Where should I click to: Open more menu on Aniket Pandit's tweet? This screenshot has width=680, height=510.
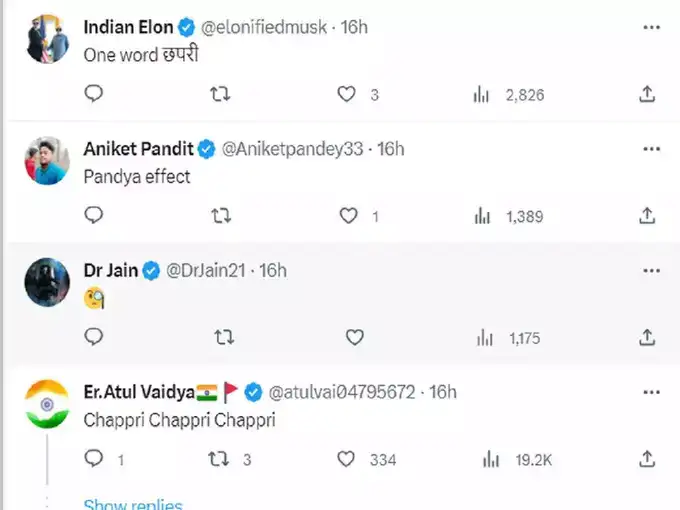pos(651,149)
